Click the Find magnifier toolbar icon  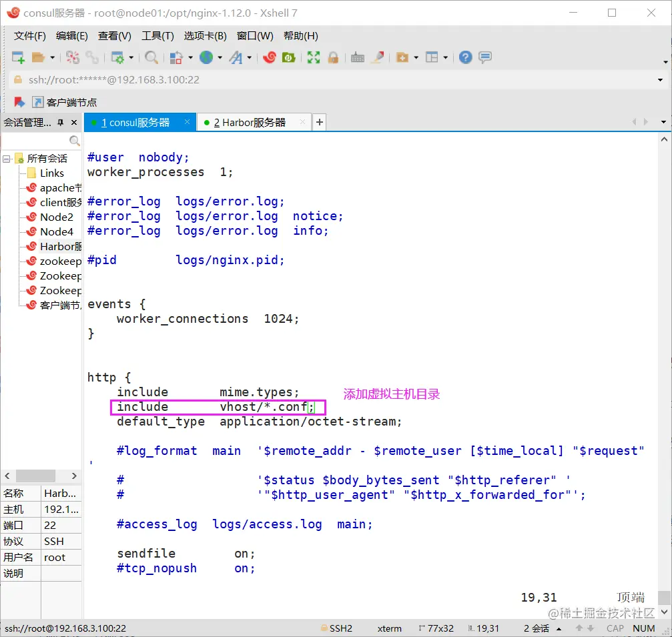pyautogui.click(x=151, y=58)
